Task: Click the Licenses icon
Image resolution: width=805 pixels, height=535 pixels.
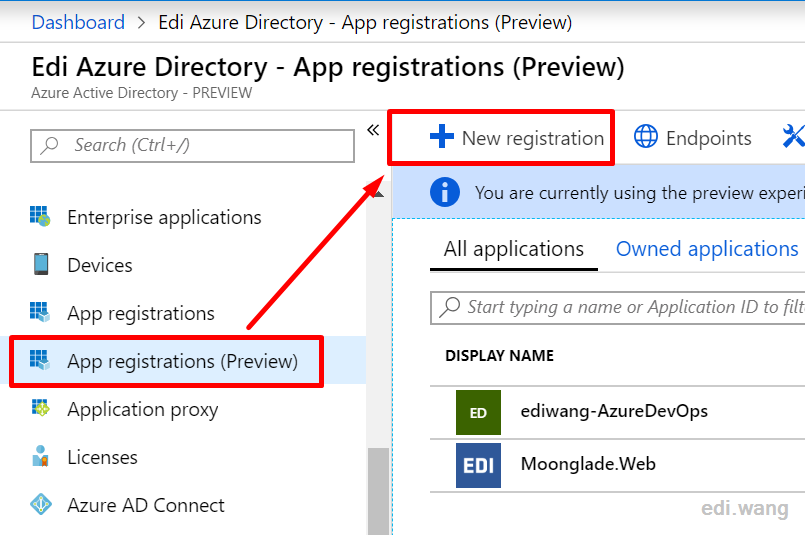Action: point(40,456)
